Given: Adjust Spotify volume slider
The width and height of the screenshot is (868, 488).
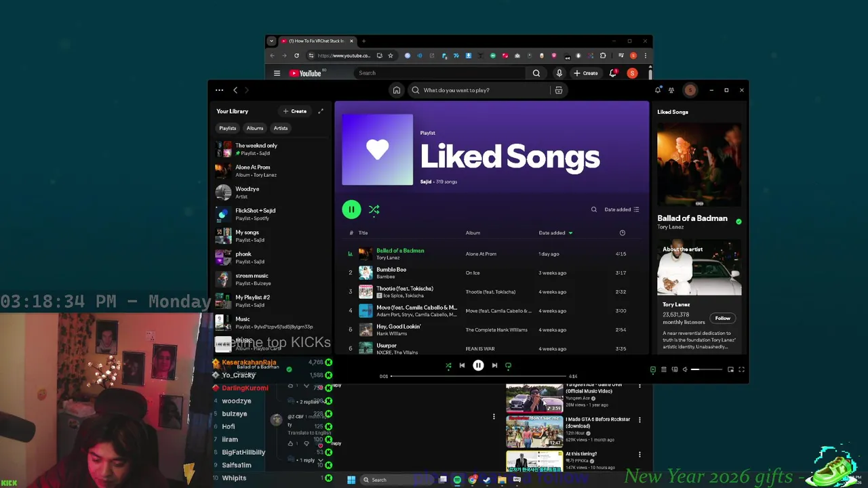Looking at the screenshot, I should 707,369.
